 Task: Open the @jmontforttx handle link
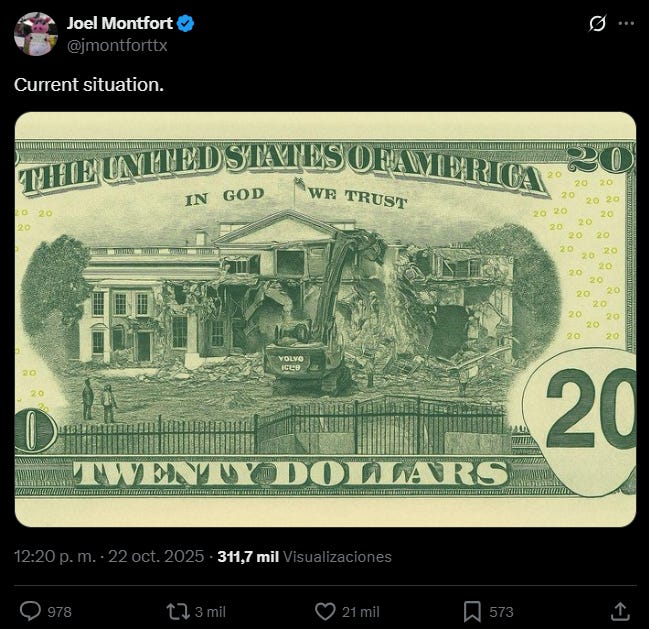tap(117, 45)
